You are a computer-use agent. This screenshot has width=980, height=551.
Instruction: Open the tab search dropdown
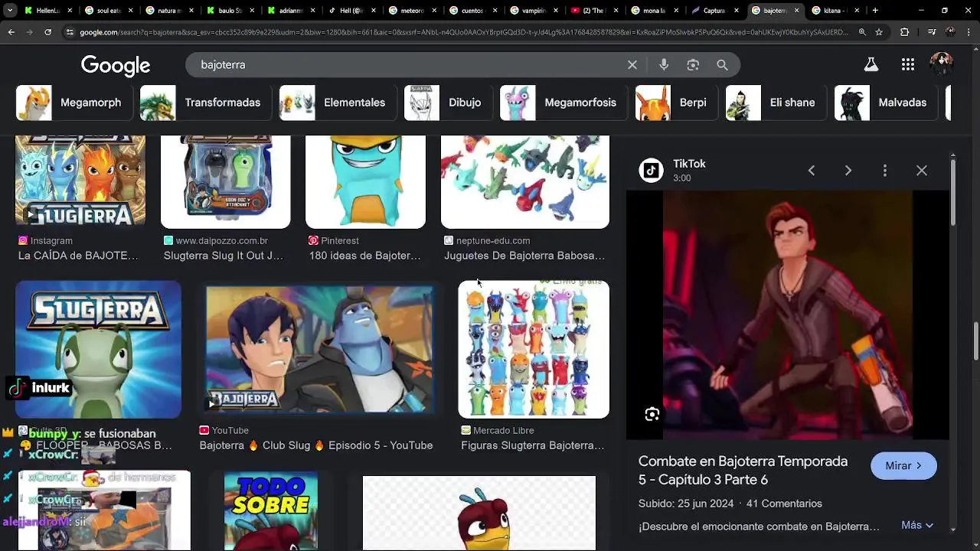tap(9, 11)
